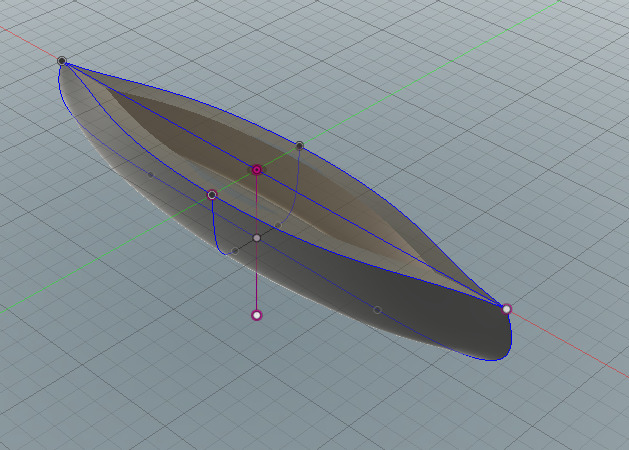Select faint point at bottom of far cross-section curve

(x=278, y=225)
